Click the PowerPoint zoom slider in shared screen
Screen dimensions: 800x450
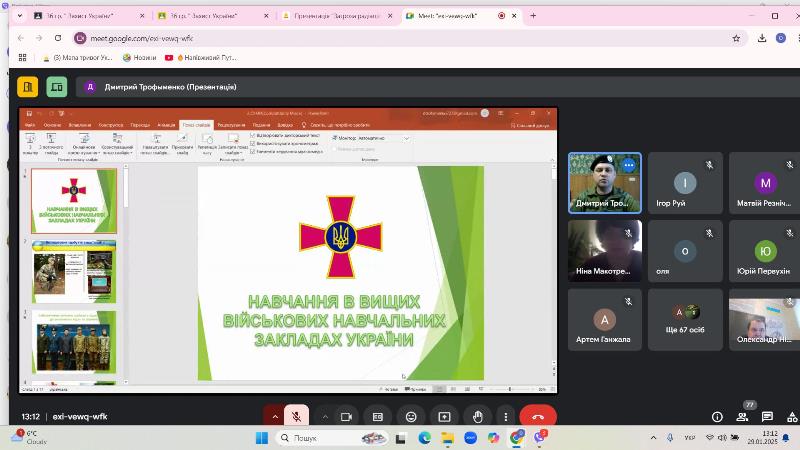510,389
